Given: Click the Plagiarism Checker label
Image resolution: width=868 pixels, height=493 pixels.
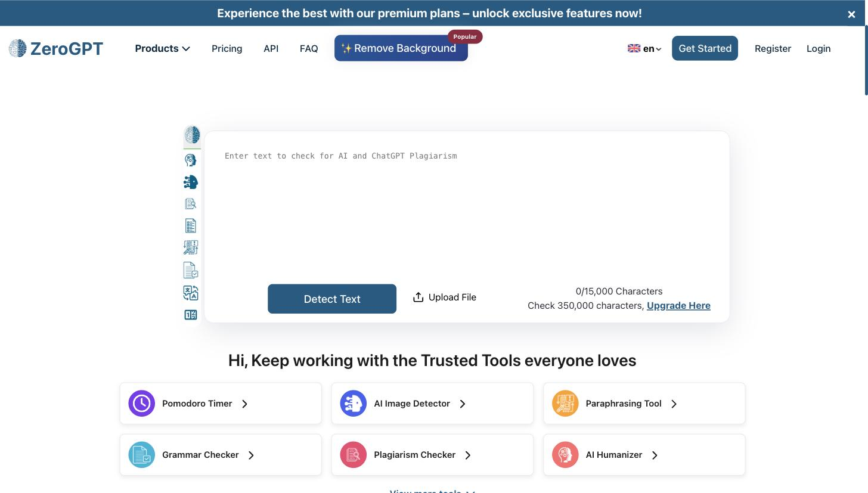Looking at the screenshot, I should click(x=414, y=455).
